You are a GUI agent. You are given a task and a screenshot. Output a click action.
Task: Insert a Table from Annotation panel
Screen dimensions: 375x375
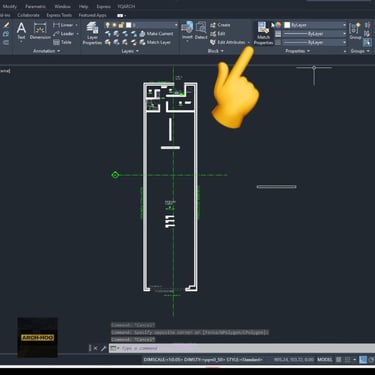[62, 42]
